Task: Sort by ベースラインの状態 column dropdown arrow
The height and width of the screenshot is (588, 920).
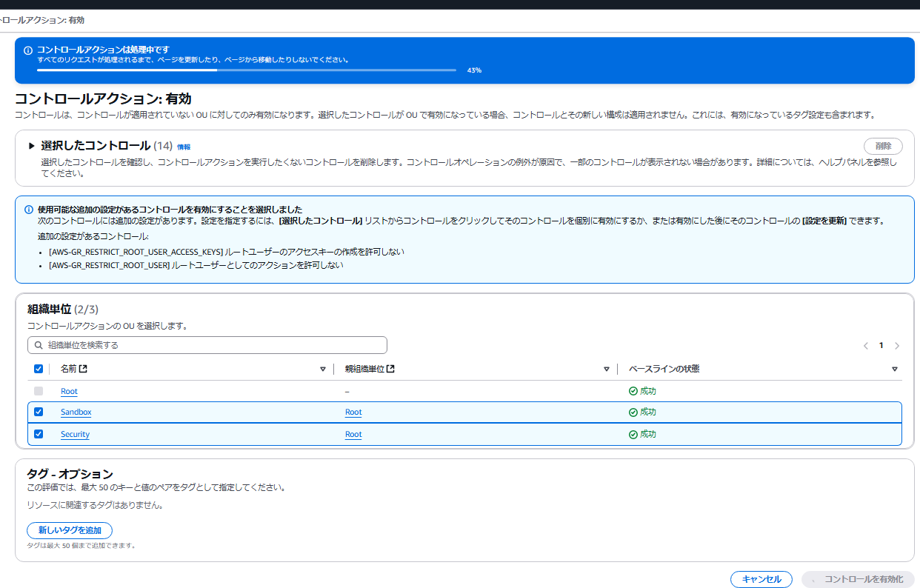Action: tap(894, 369)
